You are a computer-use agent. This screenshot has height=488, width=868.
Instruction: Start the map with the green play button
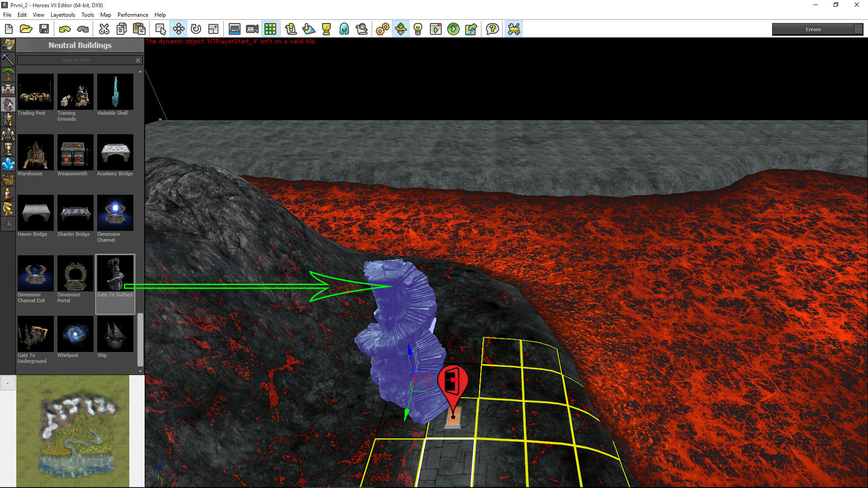[453, 29]
